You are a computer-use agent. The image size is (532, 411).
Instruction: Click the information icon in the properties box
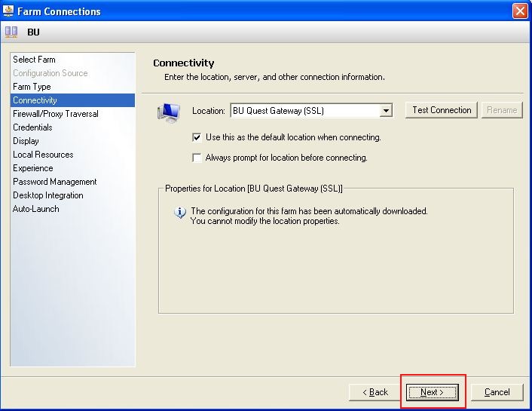coord(180,213)
